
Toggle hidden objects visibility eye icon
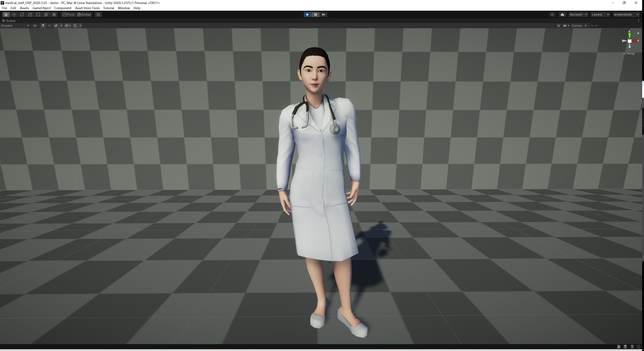click(x=68, y=25)
